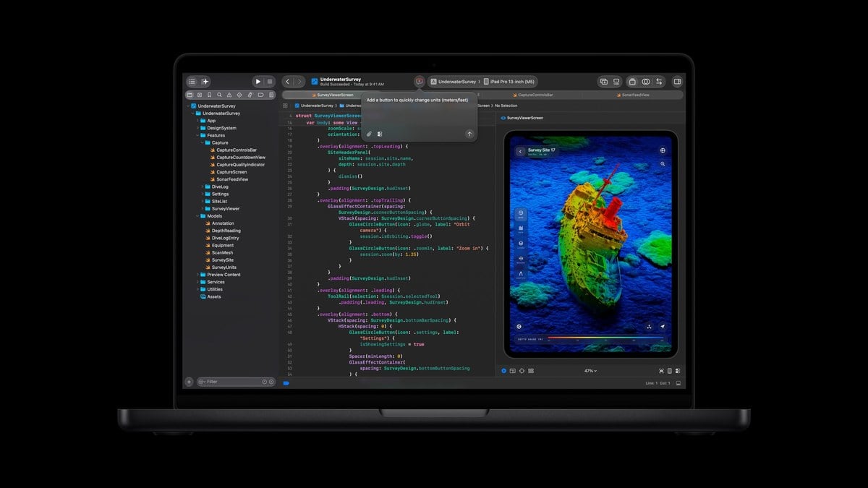Screen dimensions: 868x488
Task: Collapse the Features folder
Action: point(198,135)
